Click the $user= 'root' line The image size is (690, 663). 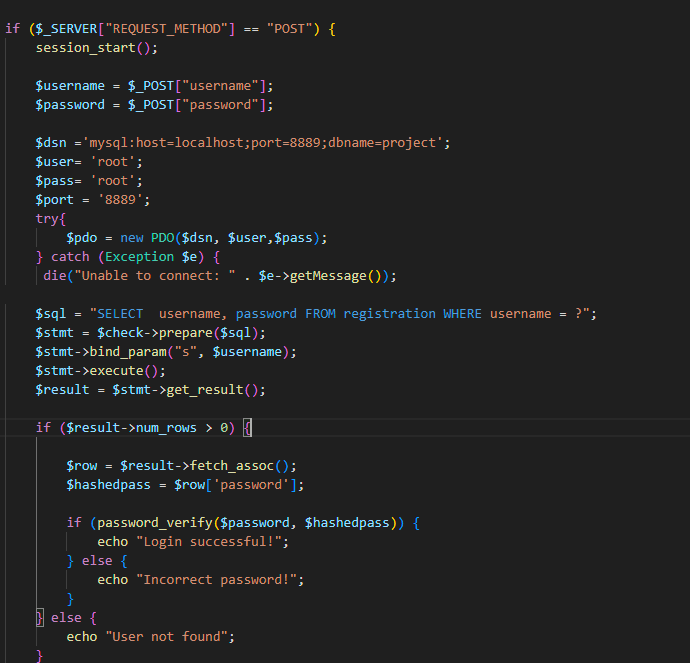pyautogui.click(x=89, y=161)
